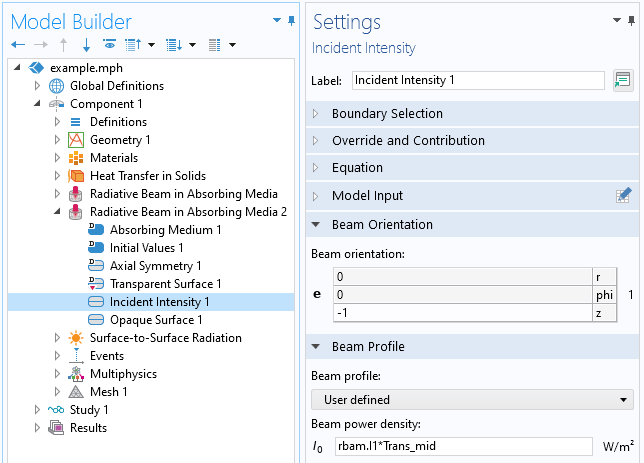Select Opaque Surface 1 in the tree
Viewport: 644px width, 463px height.
[156, 320]
